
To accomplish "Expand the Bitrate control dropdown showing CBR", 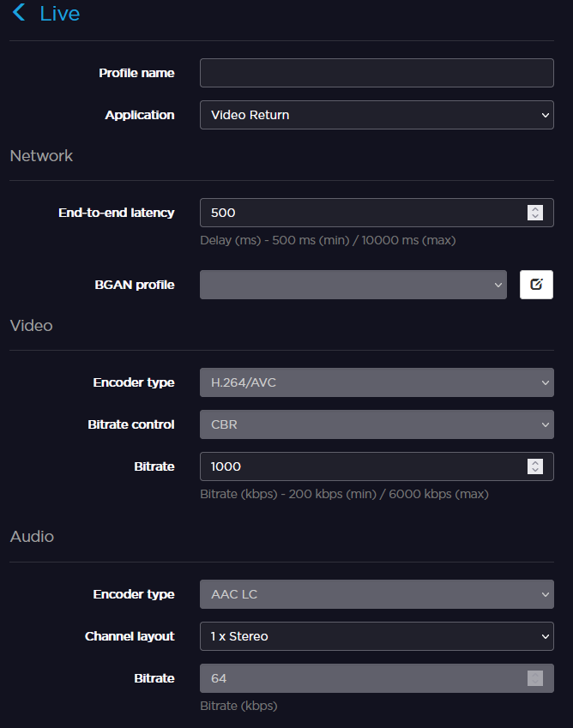I will [376, 424].
